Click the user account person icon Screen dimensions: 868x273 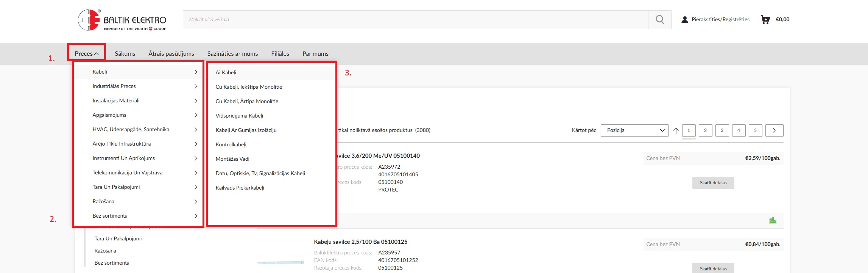(x=684, y=20)
